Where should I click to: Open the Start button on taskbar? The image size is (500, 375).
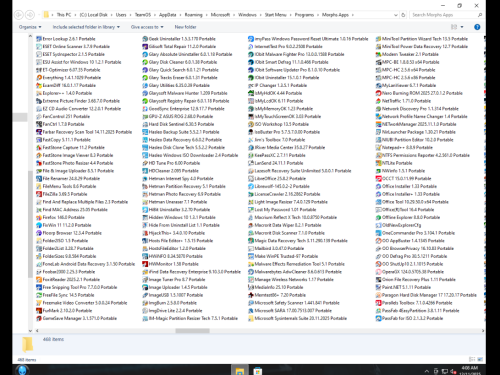pyautogui.click(x=22, y=370)
